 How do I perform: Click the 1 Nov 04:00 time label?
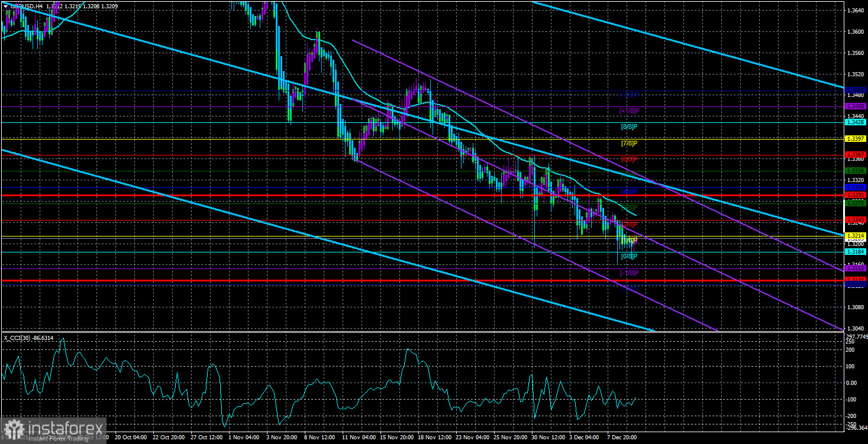pyautogui.click(x=244, y=437)
